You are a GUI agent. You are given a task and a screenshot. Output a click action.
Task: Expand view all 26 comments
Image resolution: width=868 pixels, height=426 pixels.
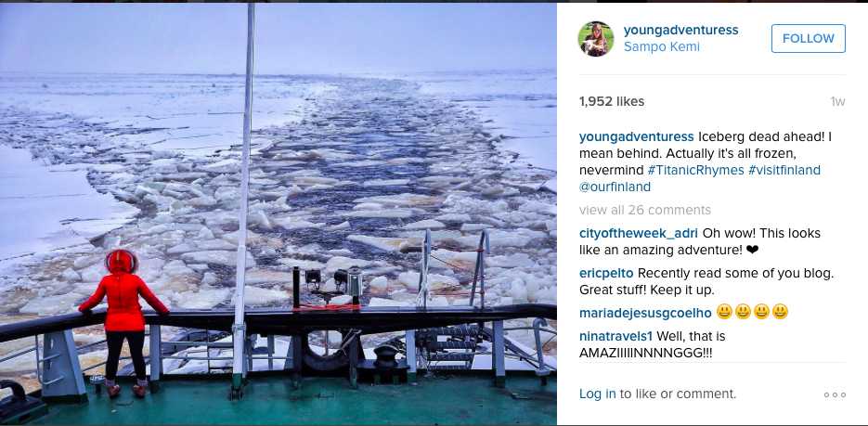(x=644, y=210)
